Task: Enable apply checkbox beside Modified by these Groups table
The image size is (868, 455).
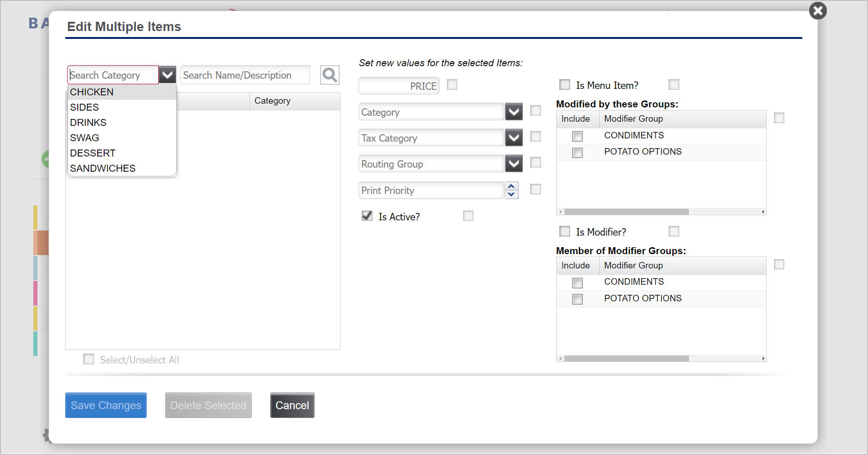Action: (x=779, y=118)
